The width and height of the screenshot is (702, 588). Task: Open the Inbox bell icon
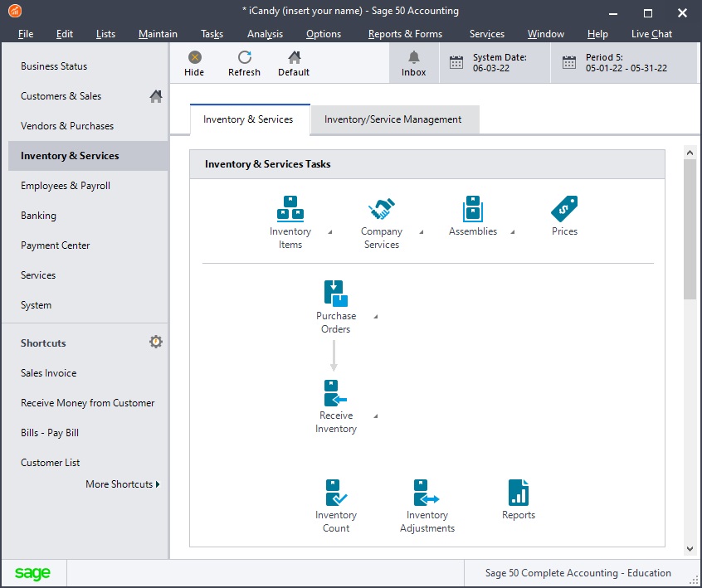pos(414,57)
